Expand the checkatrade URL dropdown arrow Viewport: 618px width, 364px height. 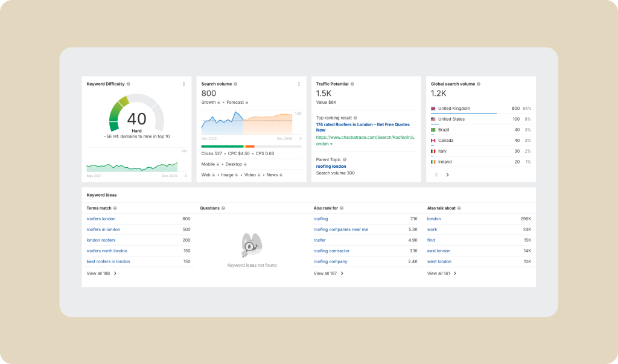331,144
